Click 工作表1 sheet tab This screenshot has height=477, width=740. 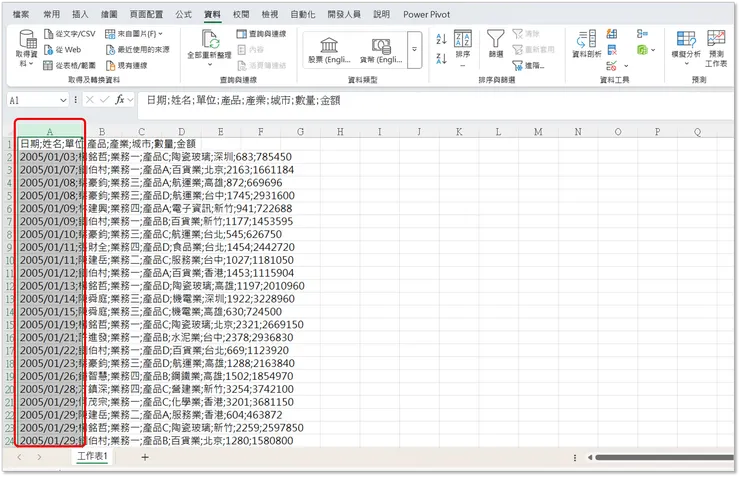[92, 456]
